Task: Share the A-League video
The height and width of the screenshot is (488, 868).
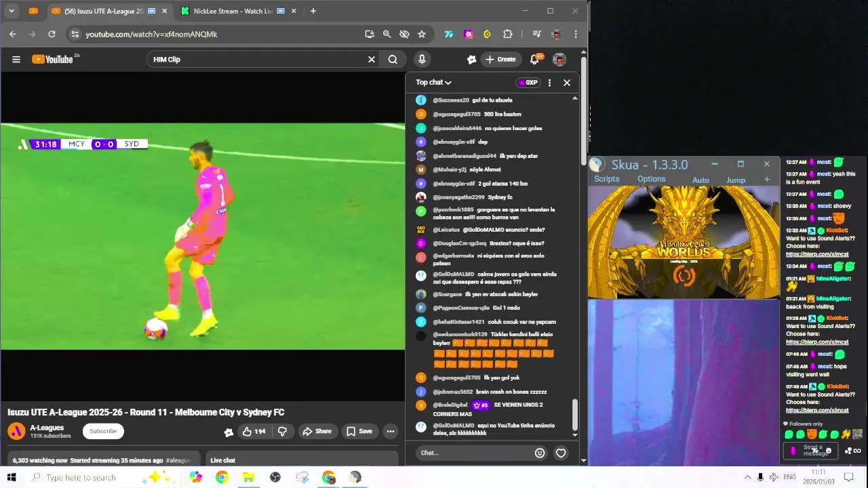Action: [317, 432]
